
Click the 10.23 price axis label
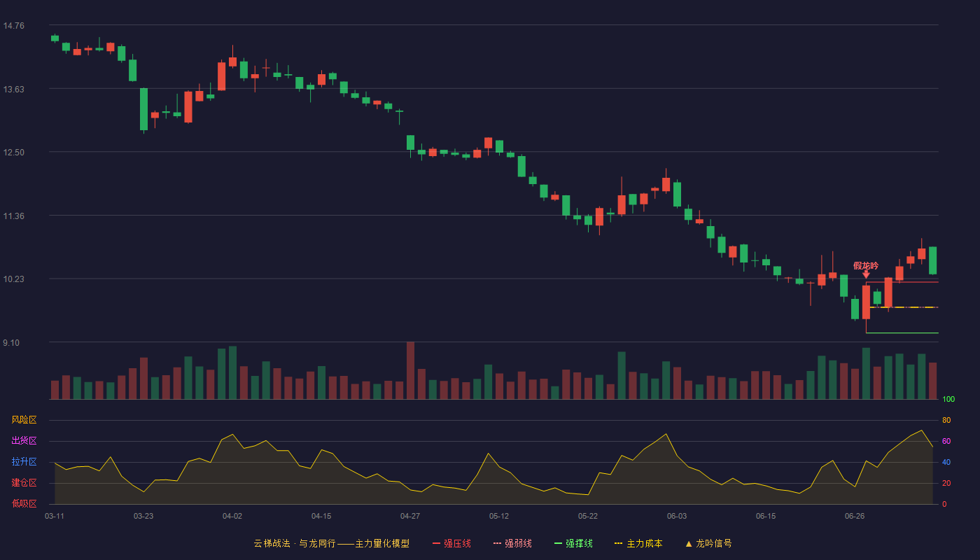point(13,279)
